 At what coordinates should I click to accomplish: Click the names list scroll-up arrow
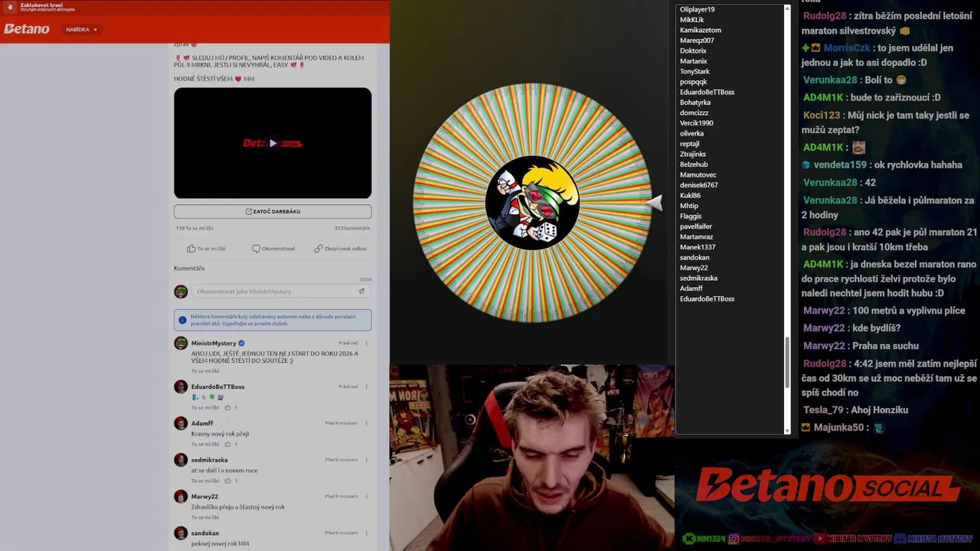(787, 9)
